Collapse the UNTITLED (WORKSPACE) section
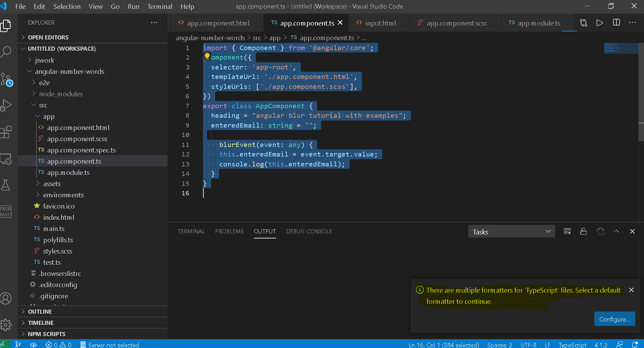 (92, 49)
